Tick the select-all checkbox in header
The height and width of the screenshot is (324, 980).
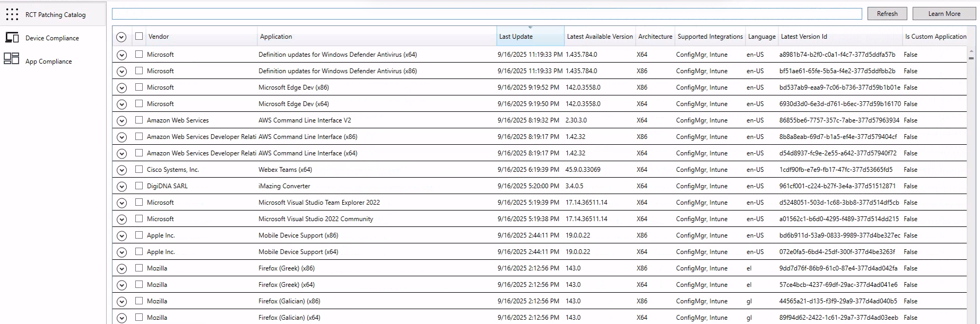tap(139, 36)
